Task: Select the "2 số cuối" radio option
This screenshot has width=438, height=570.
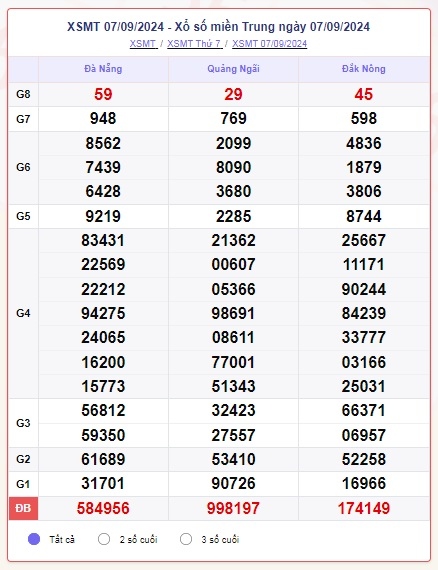Action: [x=104, y=539]
